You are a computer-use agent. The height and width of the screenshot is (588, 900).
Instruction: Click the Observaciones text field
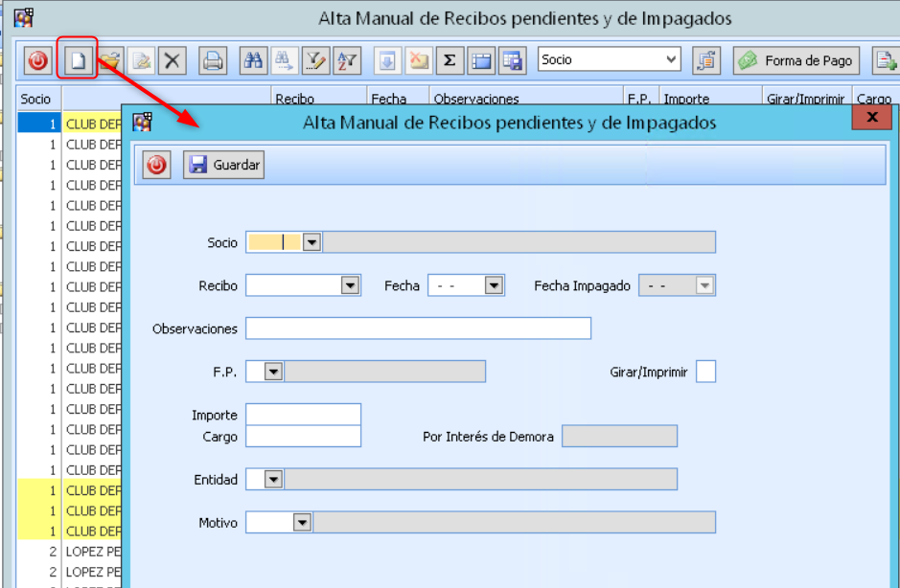point(418,328)
